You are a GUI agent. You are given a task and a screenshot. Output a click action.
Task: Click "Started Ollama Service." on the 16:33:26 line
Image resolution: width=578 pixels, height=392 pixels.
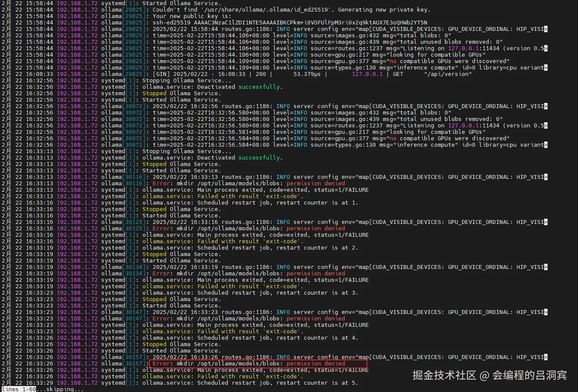pyautogui.click(x=182, y=350)
